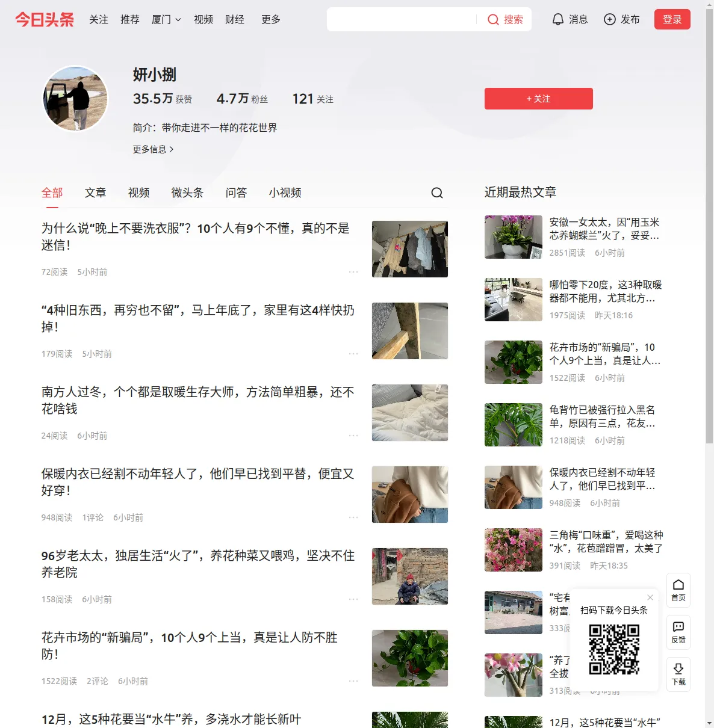The height and width of the screenshot is (728, 714).
Task: Open hot article 龟背竹已被强行拉入黑名单
Action: coord(603,416)
